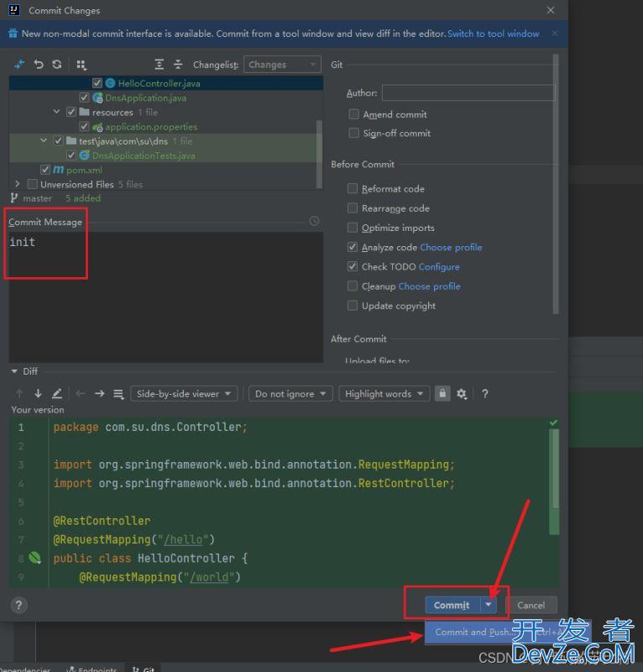Dismiss the notification banner X

[x=555, y=33]
